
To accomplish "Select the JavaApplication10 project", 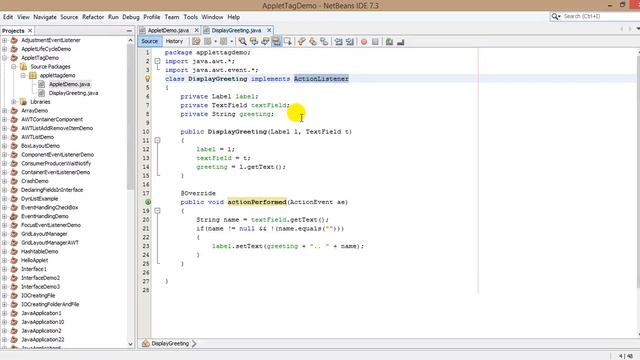I will [42, 322].
